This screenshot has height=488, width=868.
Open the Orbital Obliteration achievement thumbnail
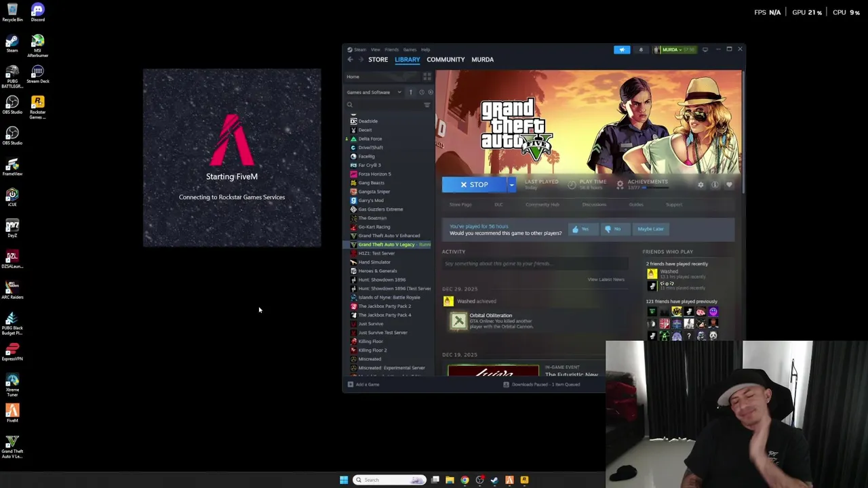tap(459, 321)
